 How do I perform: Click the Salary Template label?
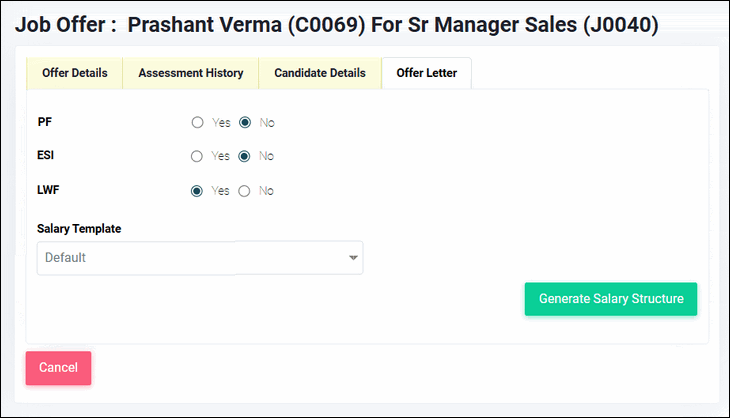coord(79,228)
